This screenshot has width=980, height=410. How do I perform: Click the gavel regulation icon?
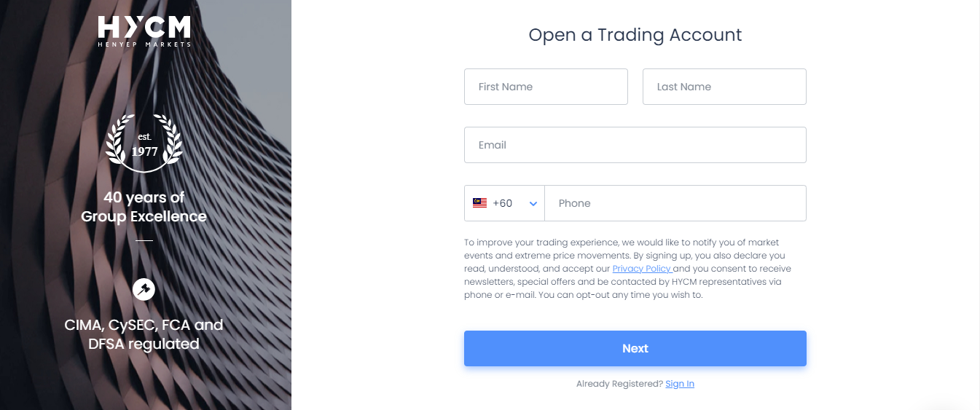144,289
